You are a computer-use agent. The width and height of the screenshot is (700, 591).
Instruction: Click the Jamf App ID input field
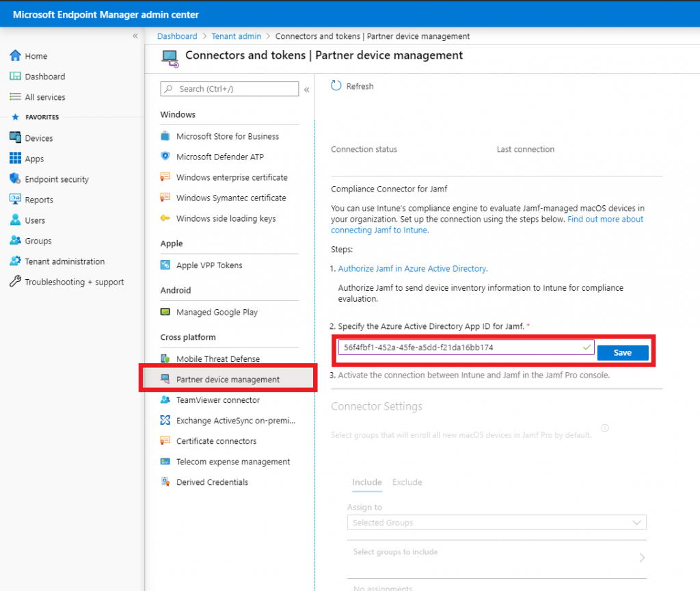click(458, 347)
